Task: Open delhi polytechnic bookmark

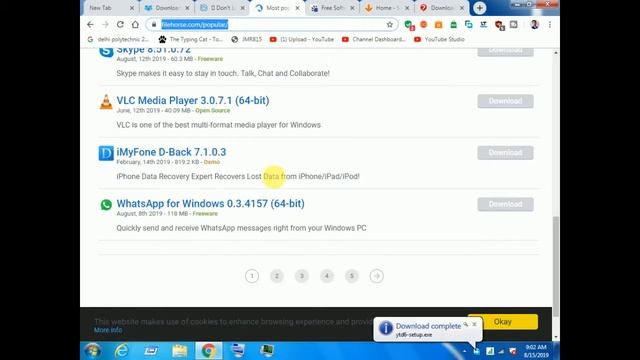Action: [118, 40]
